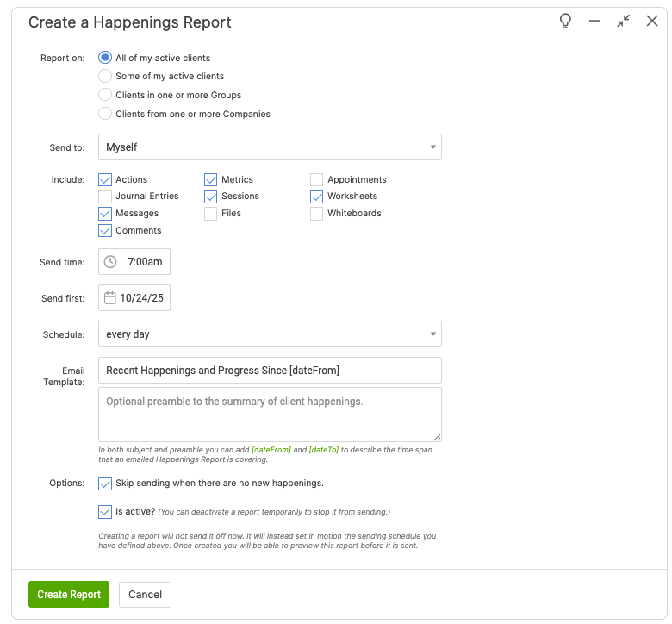
Task: Tick the Appointments checkbox
Action: coord(317,180)
